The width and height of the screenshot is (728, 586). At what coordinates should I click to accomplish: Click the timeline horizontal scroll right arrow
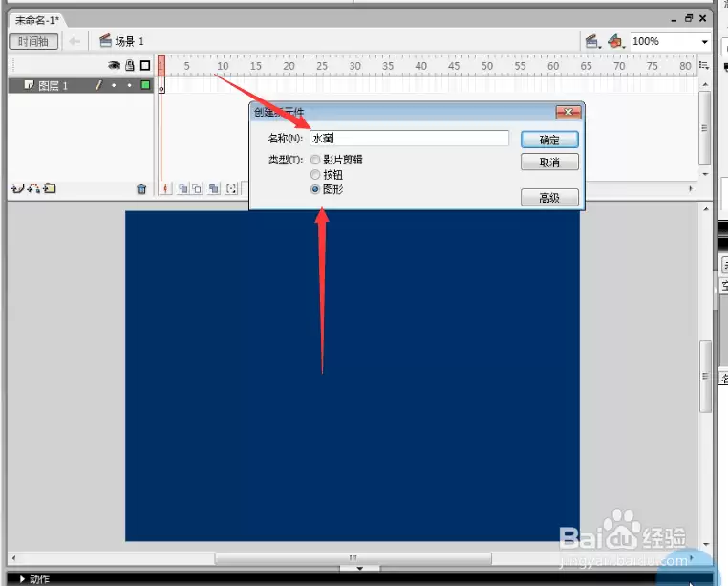691,188
